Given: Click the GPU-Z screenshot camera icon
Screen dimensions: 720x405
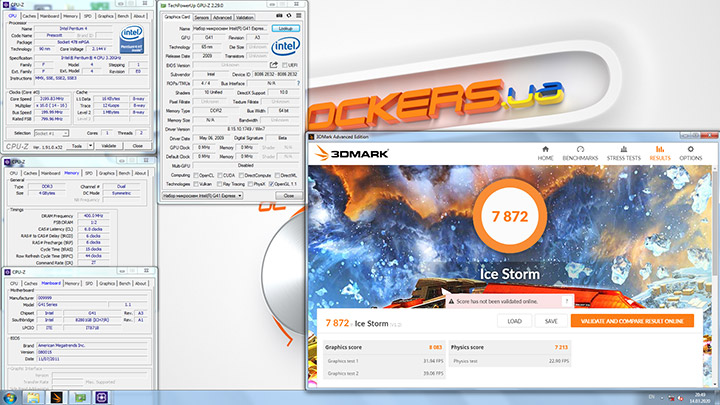Looking at the screenshot, I should click(x=279, y=16).
